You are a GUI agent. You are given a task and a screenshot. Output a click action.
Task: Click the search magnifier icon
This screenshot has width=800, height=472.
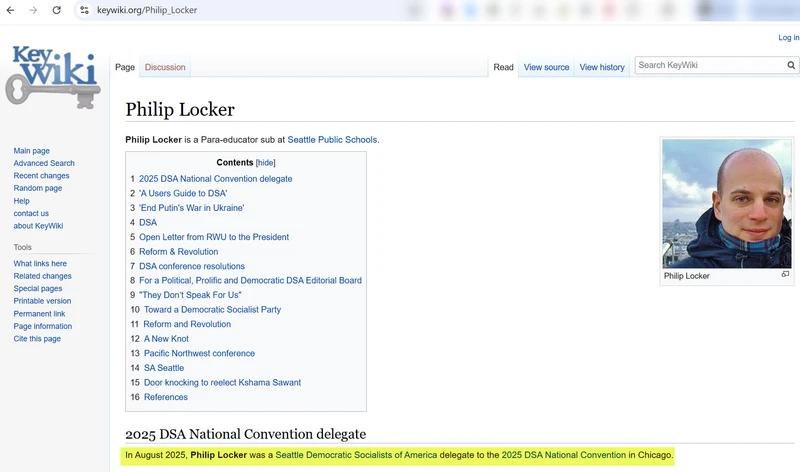point(791,65)
